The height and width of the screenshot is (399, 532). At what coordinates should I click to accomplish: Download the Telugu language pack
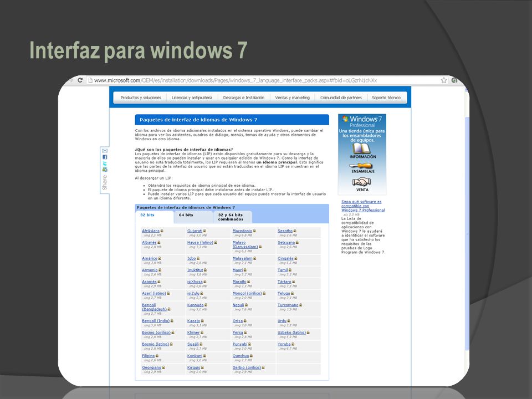(x=284, y=294)
